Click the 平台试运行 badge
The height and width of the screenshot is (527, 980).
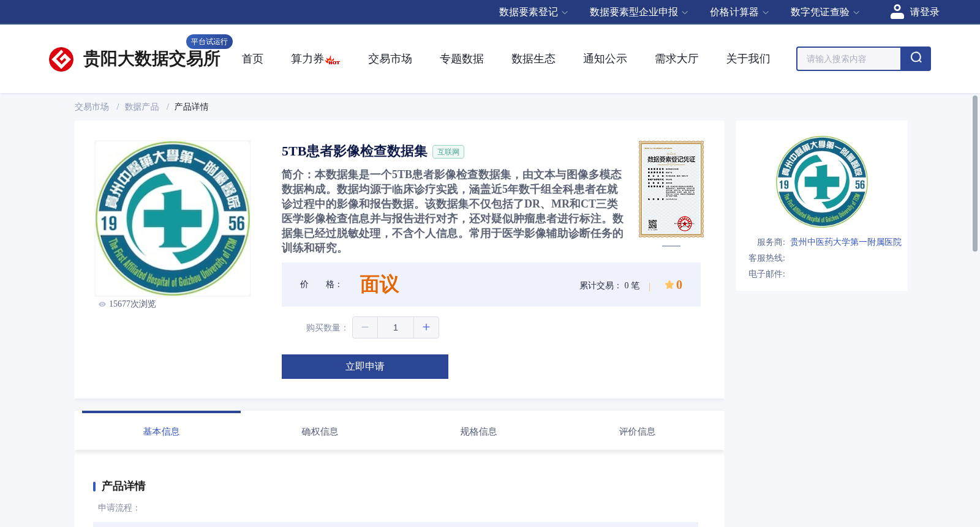tap(209, 42)
